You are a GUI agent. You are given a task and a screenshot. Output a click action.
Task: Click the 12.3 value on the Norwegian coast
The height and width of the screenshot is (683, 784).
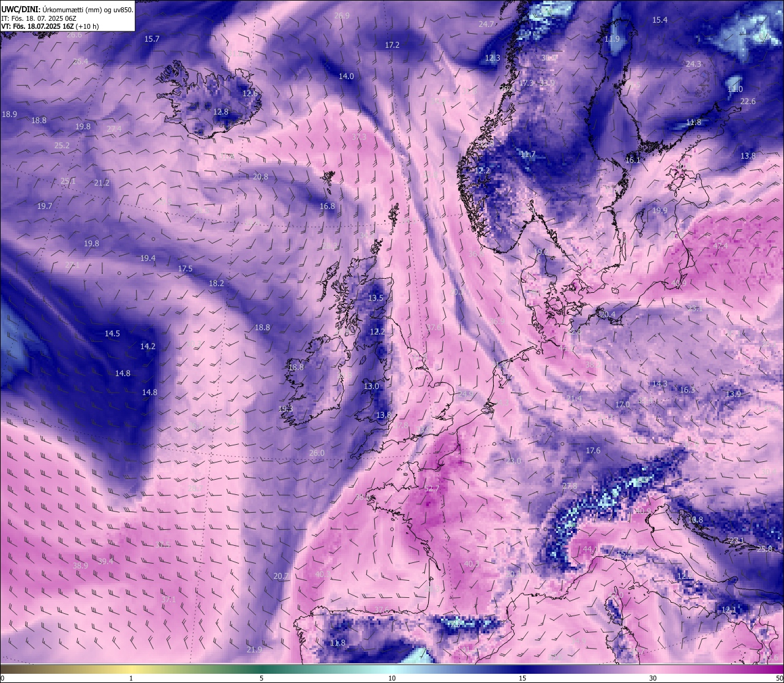pyautogui.click(x=492, y=58)
